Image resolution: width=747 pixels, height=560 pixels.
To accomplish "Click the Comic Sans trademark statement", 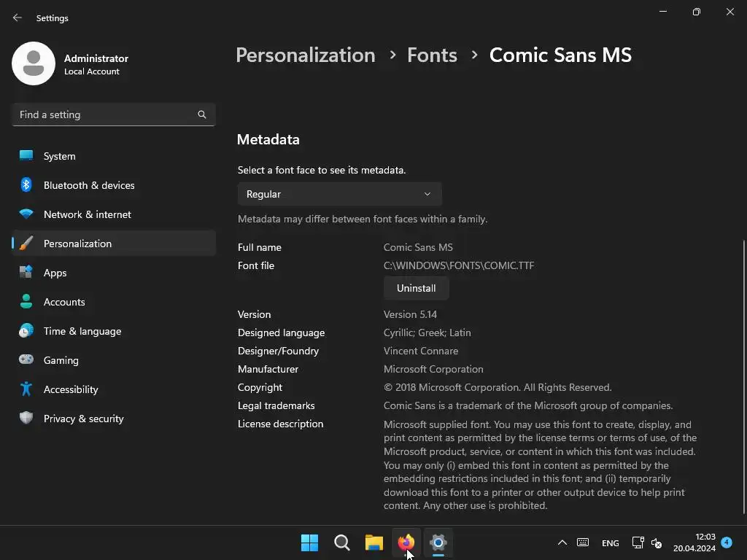I will click(528, 405).
